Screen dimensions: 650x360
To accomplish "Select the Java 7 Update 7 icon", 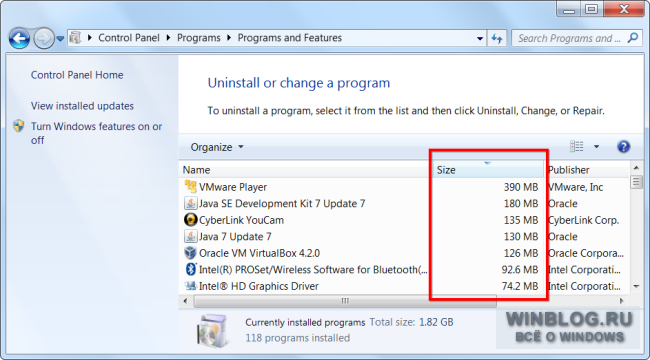I will tap(190, 236).
